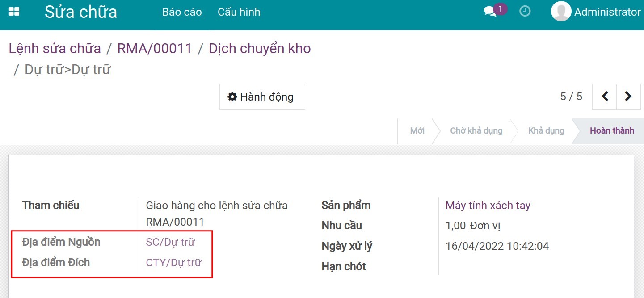The image size is (644, 298).
Task: Go to Dịch chuyển kho breadcrumb
Action: pos(260,48)
